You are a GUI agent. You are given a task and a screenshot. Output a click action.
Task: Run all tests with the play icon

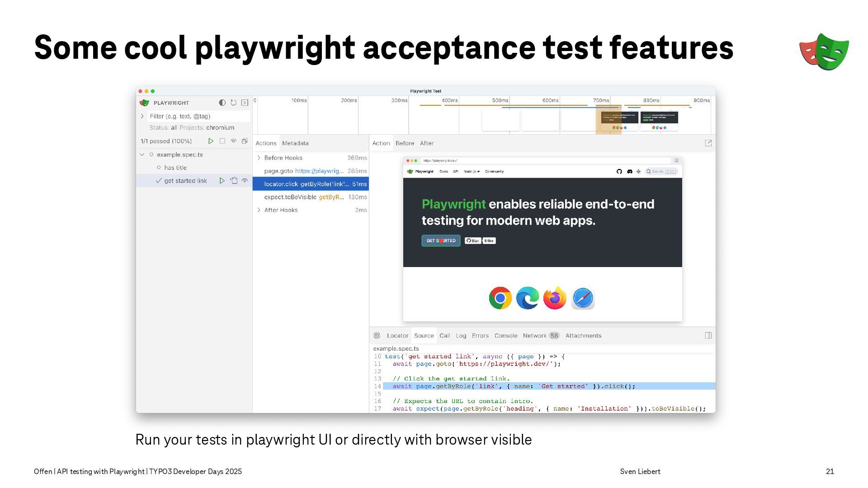211,141
